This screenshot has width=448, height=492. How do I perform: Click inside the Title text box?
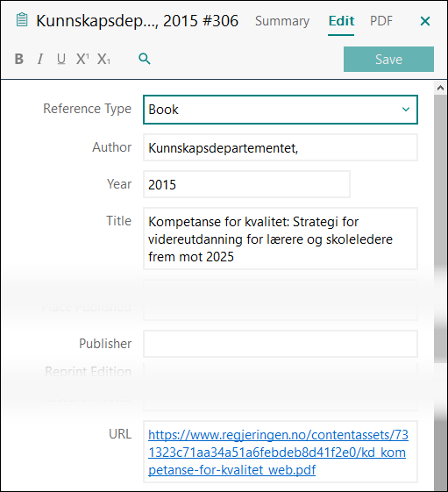pyautogui.click(x=281, y=239)
